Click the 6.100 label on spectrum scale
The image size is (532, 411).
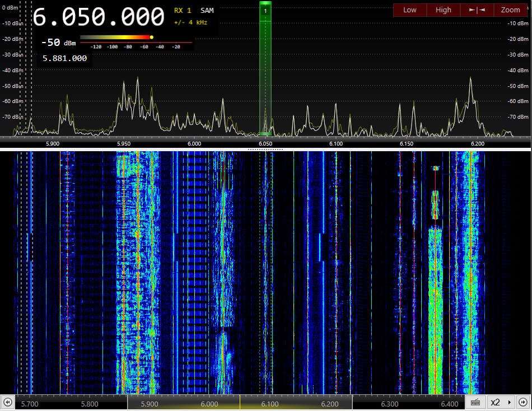tap(336, 143)
